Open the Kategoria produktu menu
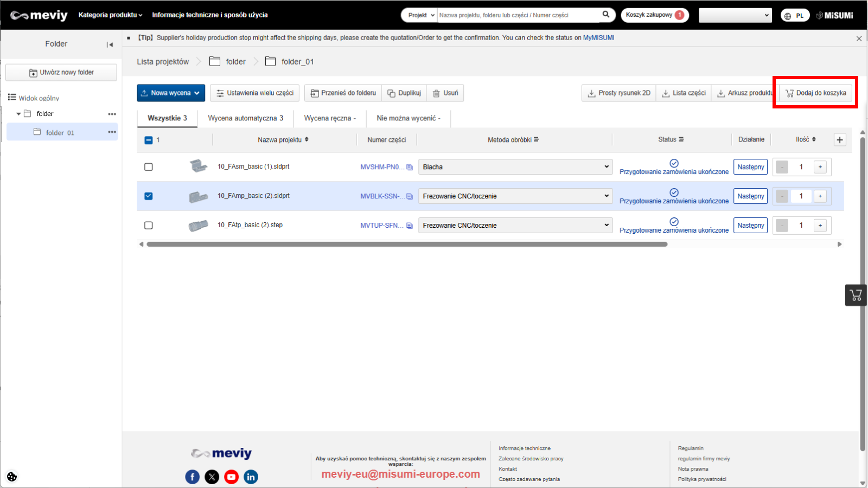The height and width of the screenshot is (488, 868). [x=110, y=15]
